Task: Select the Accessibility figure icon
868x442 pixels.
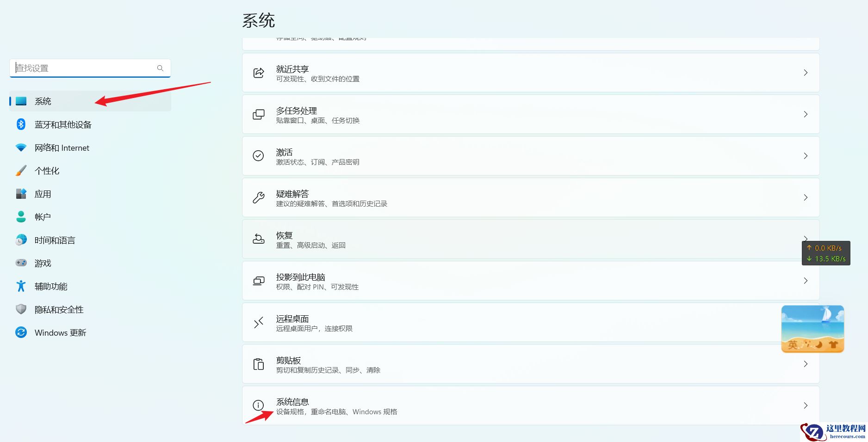Action: pyautogui.click(x=21, y=286)
